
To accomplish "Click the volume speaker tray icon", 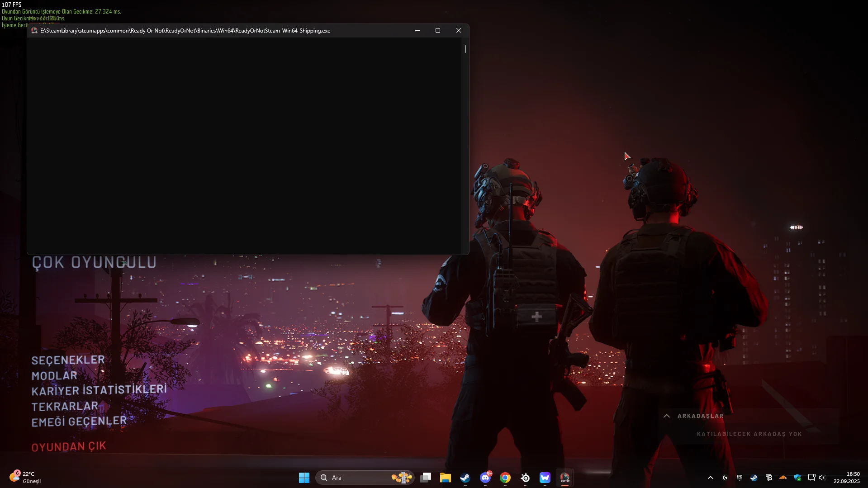I will 822,478.
